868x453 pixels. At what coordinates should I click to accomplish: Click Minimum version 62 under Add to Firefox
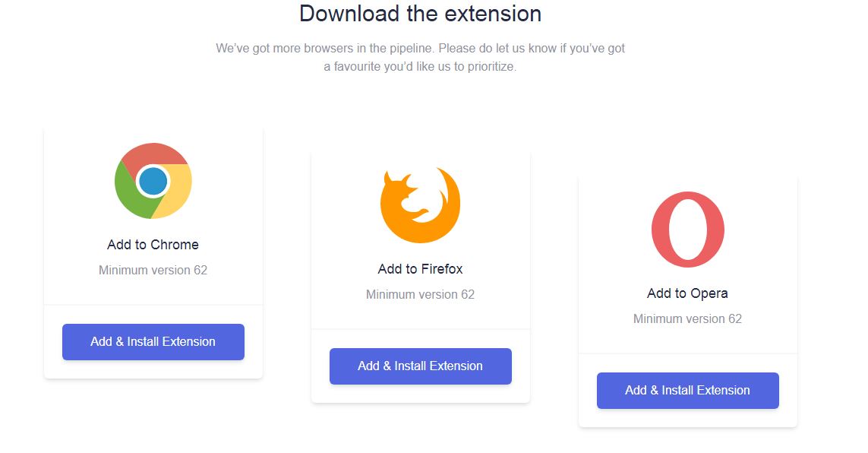420,294
